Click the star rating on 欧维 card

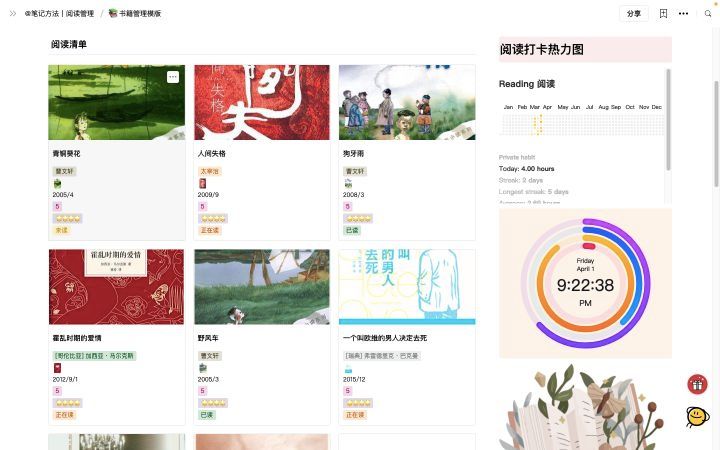(358, 403)
